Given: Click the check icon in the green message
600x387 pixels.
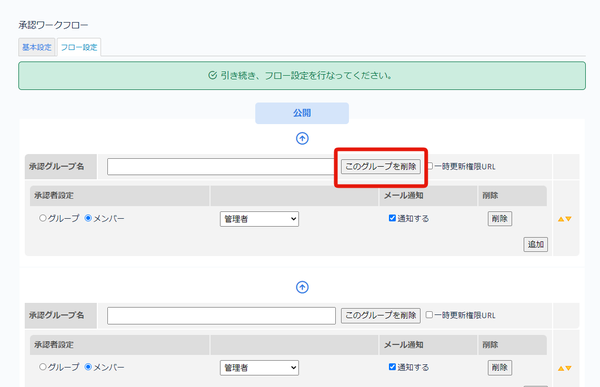Looking at the screenshot, I should [x=213, y=75].
